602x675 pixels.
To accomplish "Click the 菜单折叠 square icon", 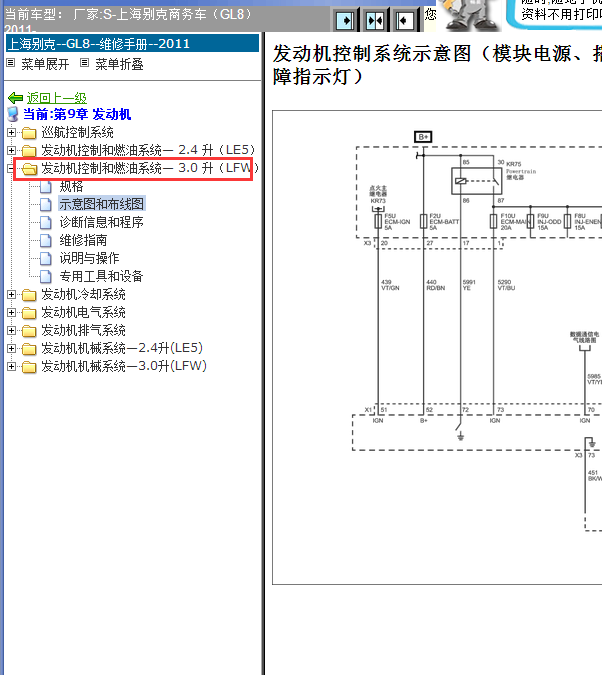I will 85,63.
